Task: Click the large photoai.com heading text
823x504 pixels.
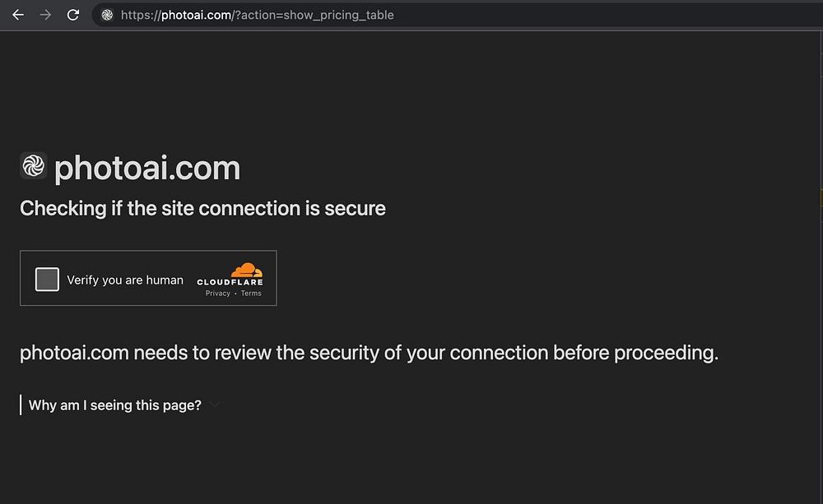Action: point(147,169)
